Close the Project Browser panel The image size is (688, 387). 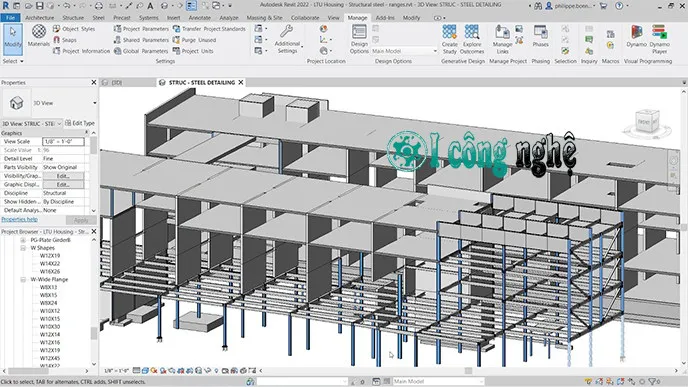click(93, 231)
